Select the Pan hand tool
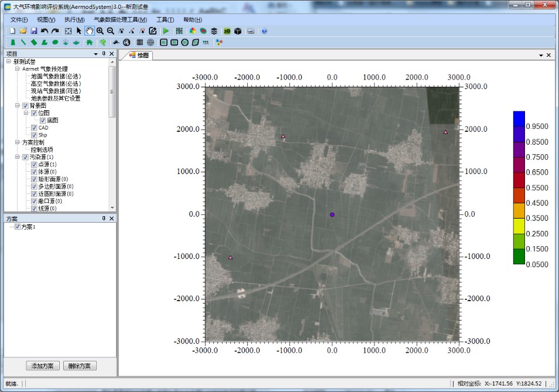This screenshot has height=392, width=559. [89, 30]
